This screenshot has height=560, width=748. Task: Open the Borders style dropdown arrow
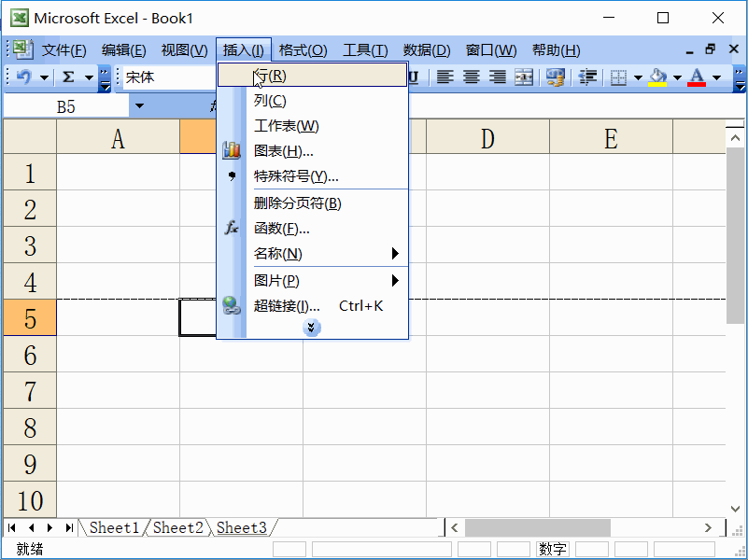click(x=638, y=77)
